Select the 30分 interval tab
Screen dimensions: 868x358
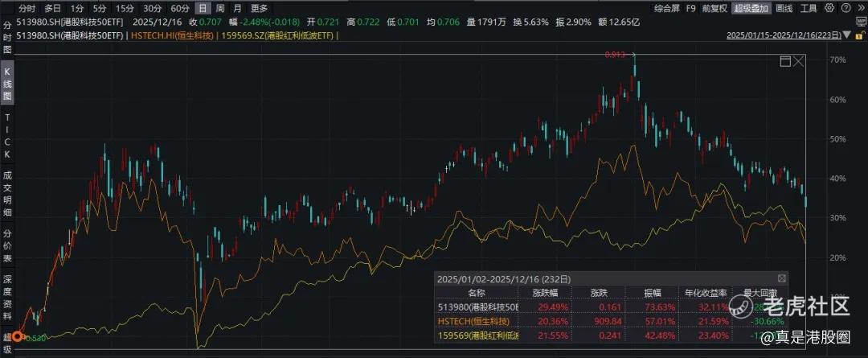(x=152, y=8)
